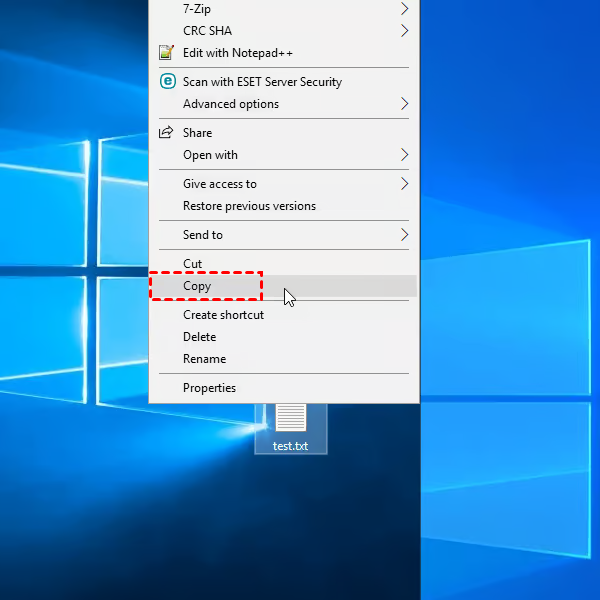Viewport: 600px width, 600px height.
Task: Click the Edit with Notepad++ text
Action: click(238, 53)
